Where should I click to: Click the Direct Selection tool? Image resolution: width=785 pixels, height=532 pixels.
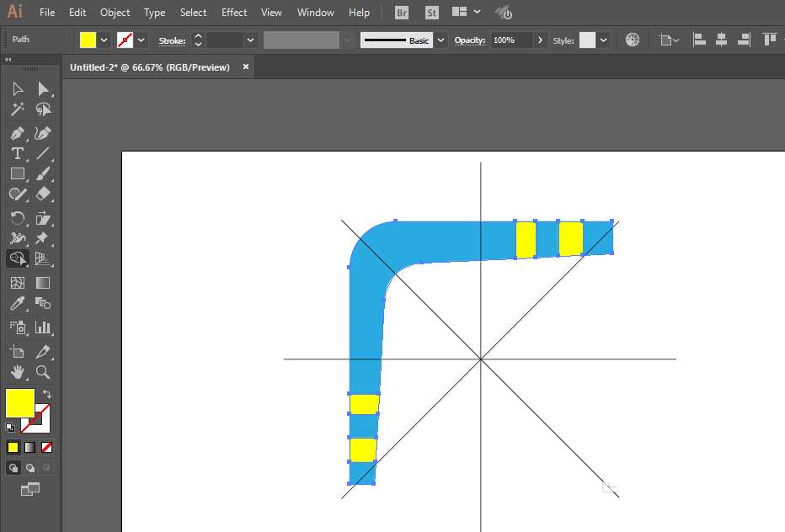coord(43,88)
